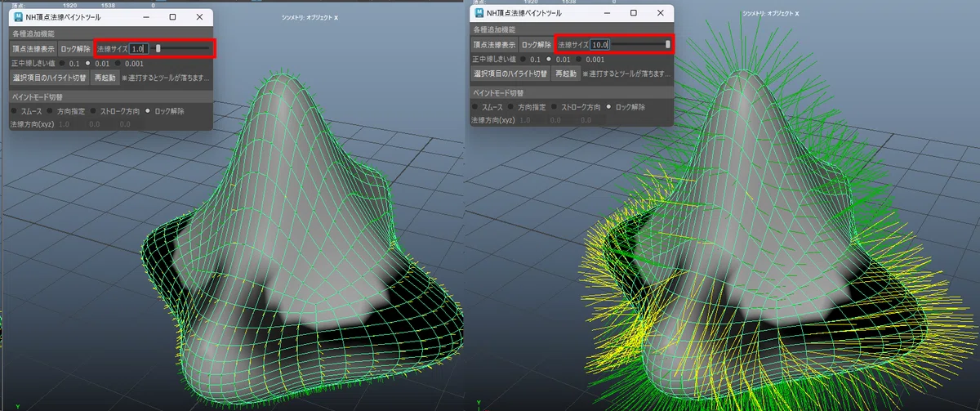Click 選択項目のハイライト切替 in the 法線サイズ 1.0 window

pos(50,78)
